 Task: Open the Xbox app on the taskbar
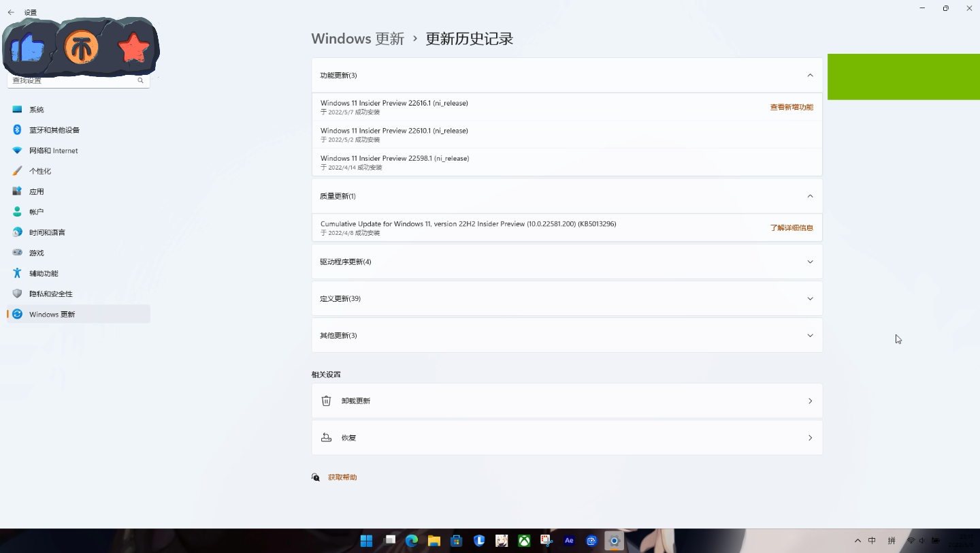point(524,540)
